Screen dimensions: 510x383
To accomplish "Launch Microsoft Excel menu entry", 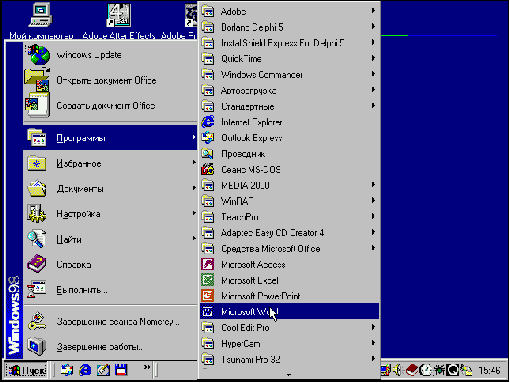I will [289, 280].
